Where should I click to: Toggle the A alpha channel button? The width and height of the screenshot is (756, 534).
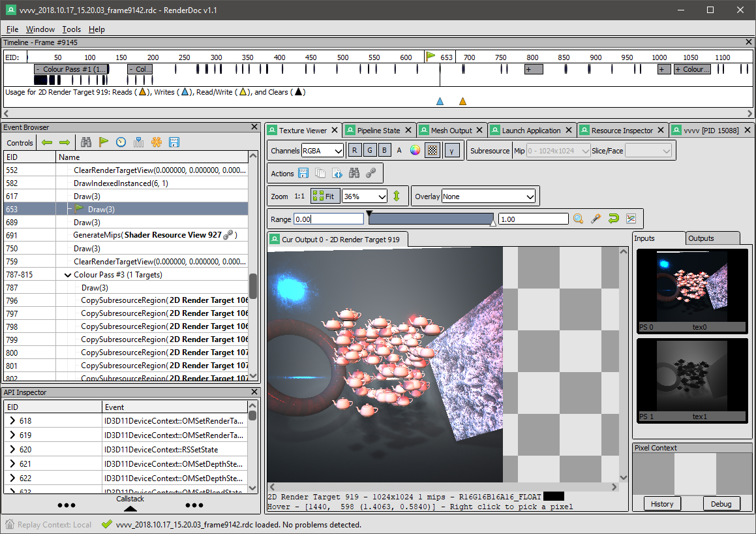[399, 151]
